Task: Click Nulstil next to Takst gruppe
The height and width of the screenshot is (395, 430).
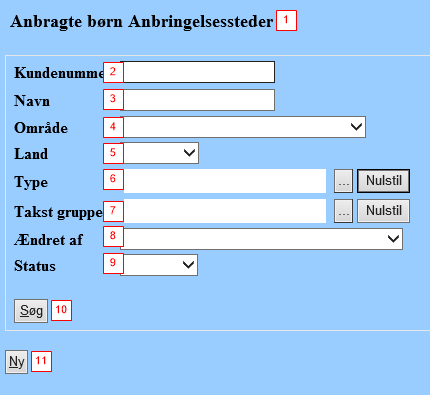Action: coord(384,211)
